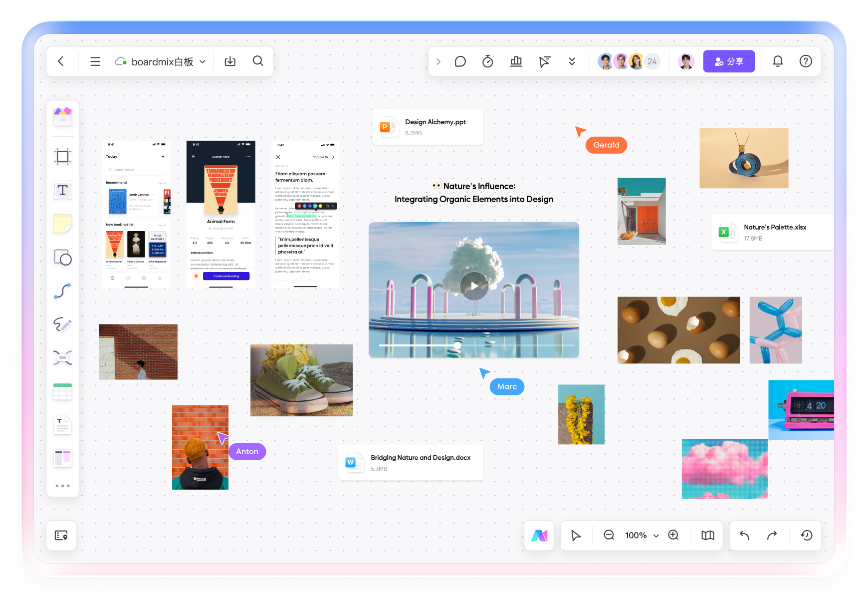Click the video progress slider handle
Viewport: 868px width, 597px height.
pyautogui.click(x=457, y=345)
